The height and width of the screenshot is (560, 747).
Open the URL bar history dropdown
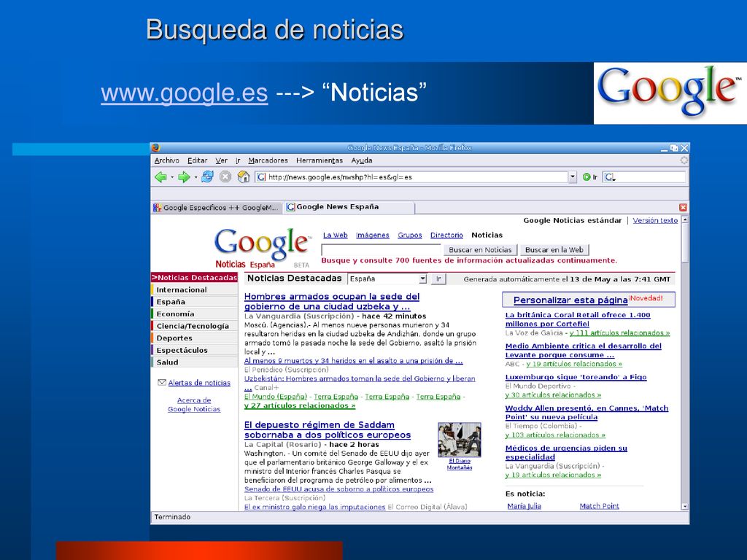click(x=573, y=177)
